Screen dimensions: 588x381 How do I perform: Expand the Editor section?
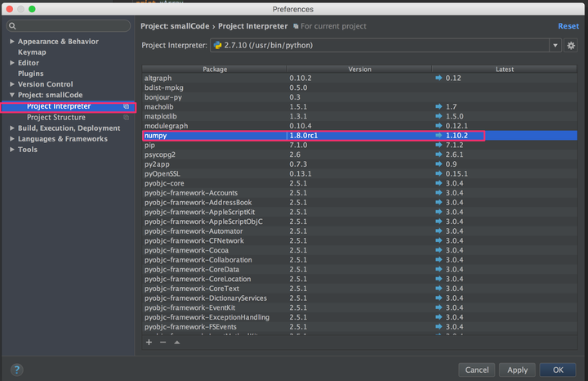click(12, 63)
